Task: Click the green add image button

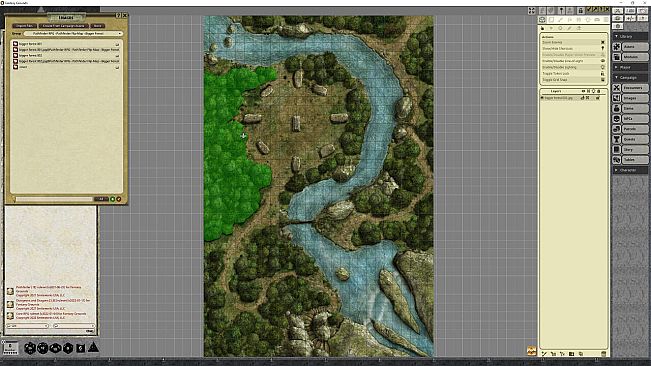Action: click(x=113, y=199)
